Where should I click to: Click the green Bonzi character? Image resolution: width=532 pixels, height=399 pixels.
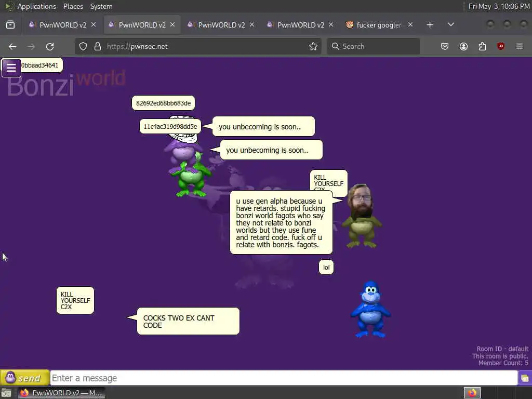[x=192, y=178]
